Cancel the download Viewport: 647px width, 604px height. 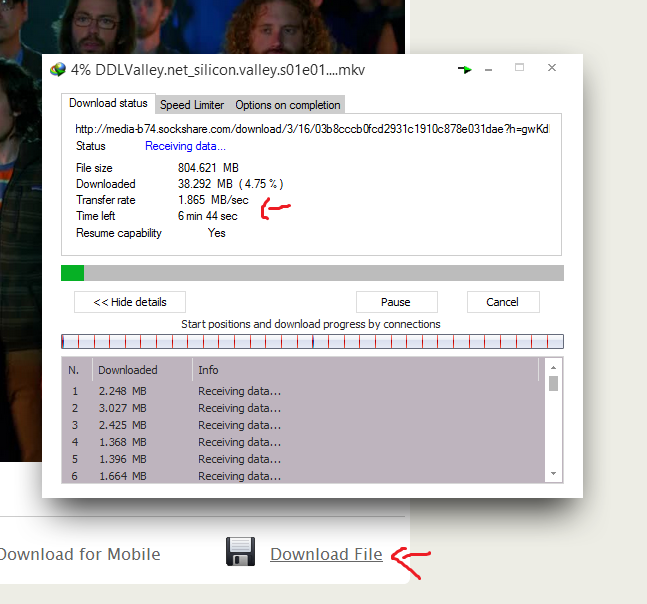pos(502,302)
